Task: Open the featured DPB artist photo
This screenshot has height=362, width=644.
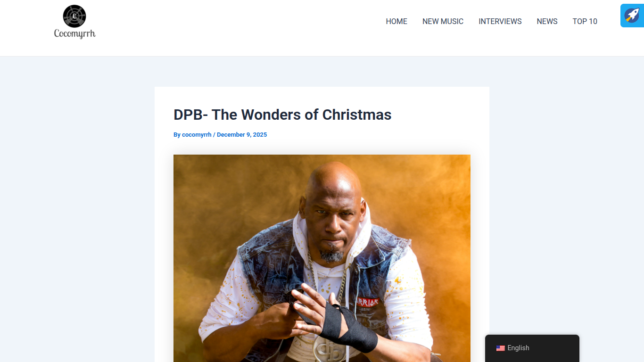Action: coord(322,258)
